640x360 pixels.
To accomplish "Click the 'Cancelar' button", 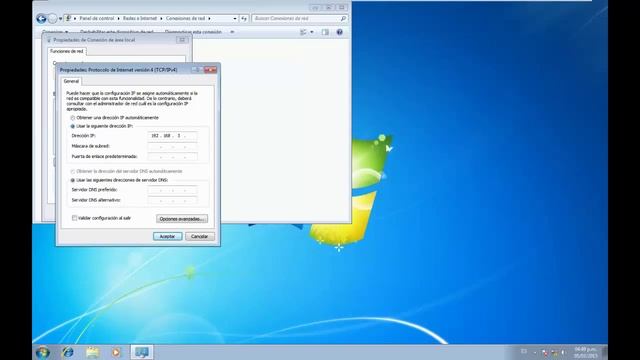I will pos(200,236).
